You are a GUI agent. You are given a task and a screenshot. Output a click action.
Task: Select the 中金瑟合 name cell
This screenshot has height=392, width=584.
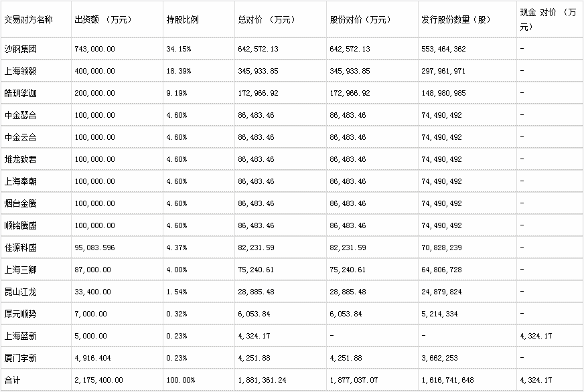point(35,115)
